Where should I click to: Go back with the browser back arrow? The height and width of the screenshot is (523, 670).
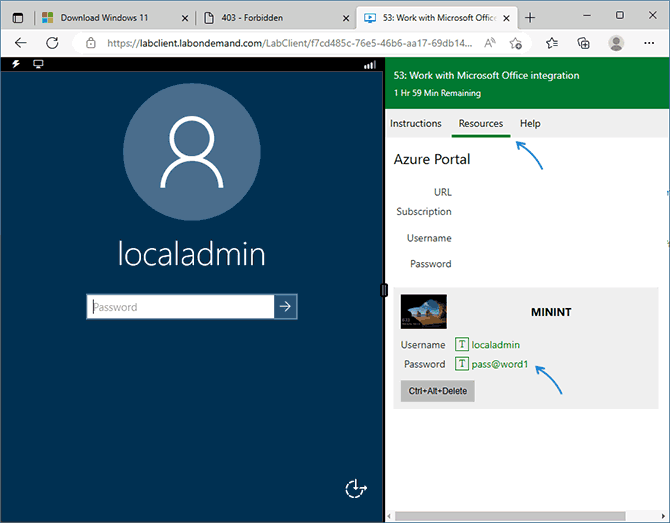[21, 43]
